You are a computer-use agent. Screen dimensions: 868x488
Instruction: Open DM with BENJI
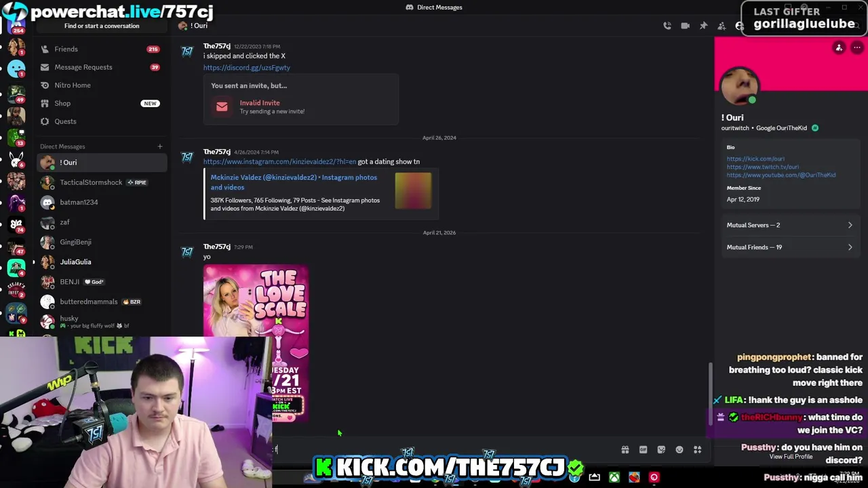coord(102,282)
